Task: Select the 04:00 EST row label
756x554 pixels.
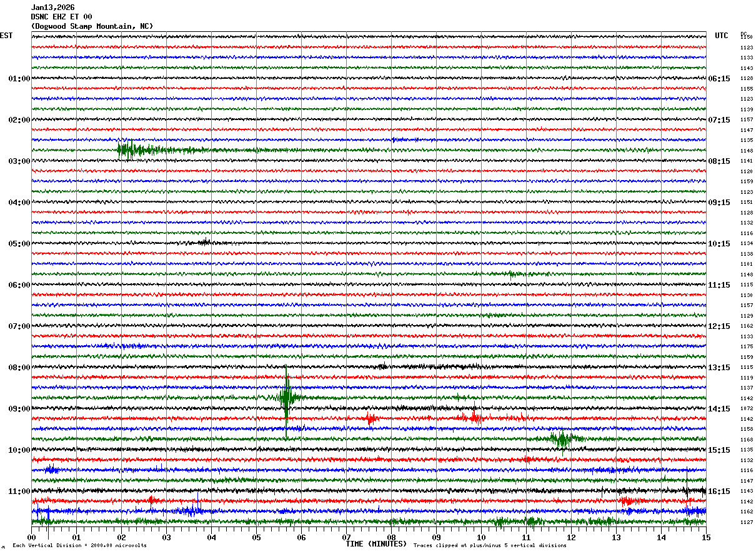Action: coord(19,203)
